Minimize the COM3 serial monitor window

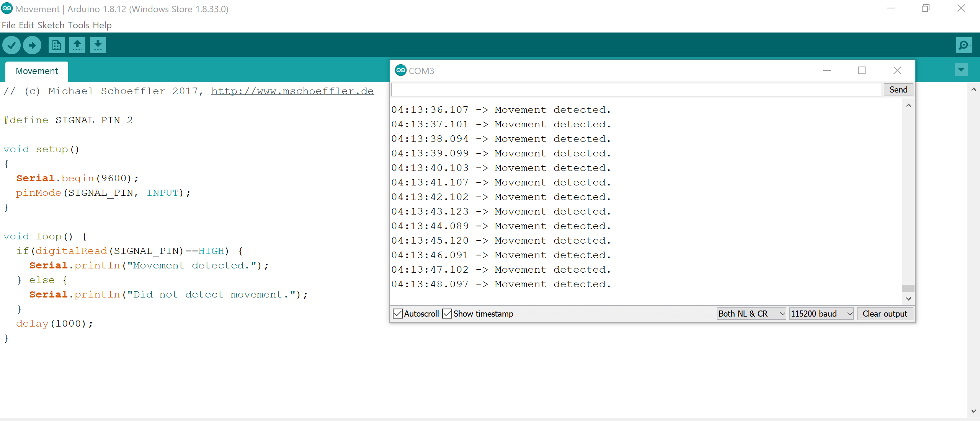coord(827,70)
